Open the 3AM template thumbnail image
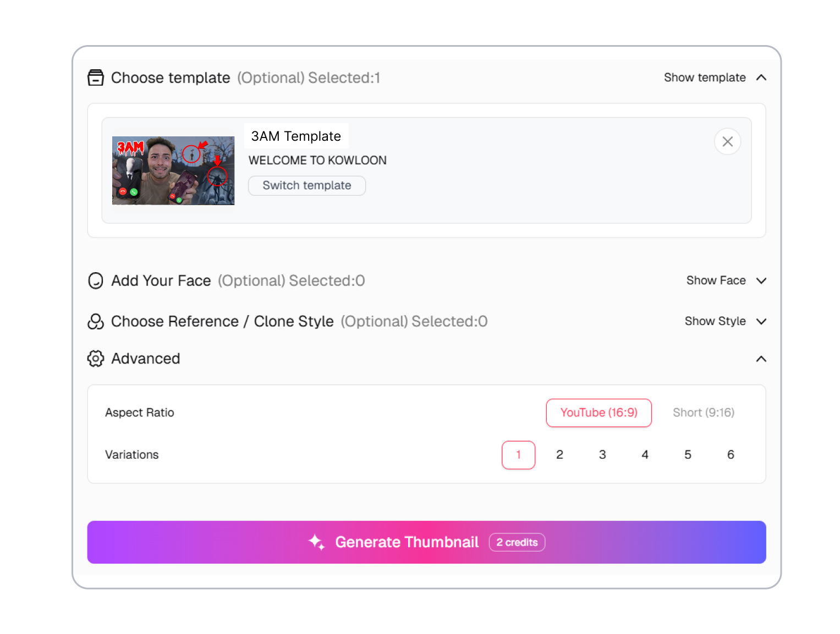840x634 pixels. point(173,170)
